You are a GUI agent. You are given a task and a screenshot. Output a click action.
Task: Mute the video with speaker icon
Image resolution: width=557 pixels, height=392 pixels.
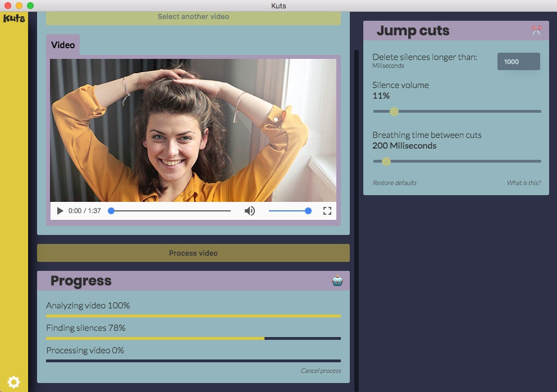pyautogui.click(x=250, y=211)
